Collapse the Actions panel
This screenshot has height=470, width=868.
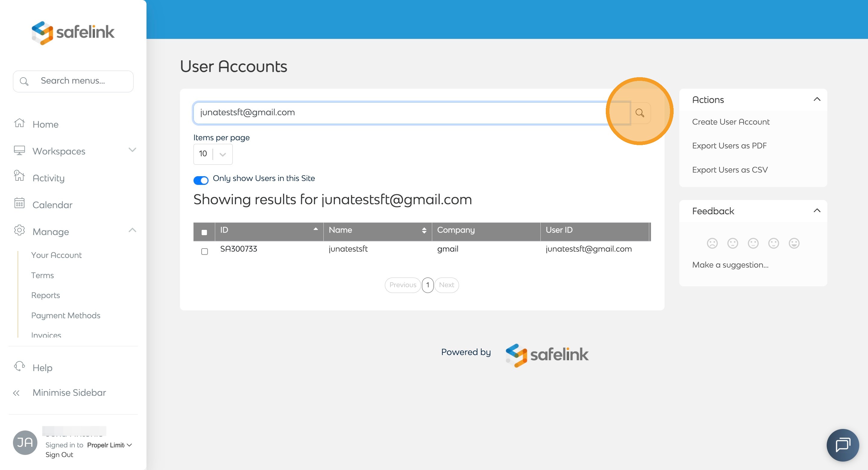point(817,100)
